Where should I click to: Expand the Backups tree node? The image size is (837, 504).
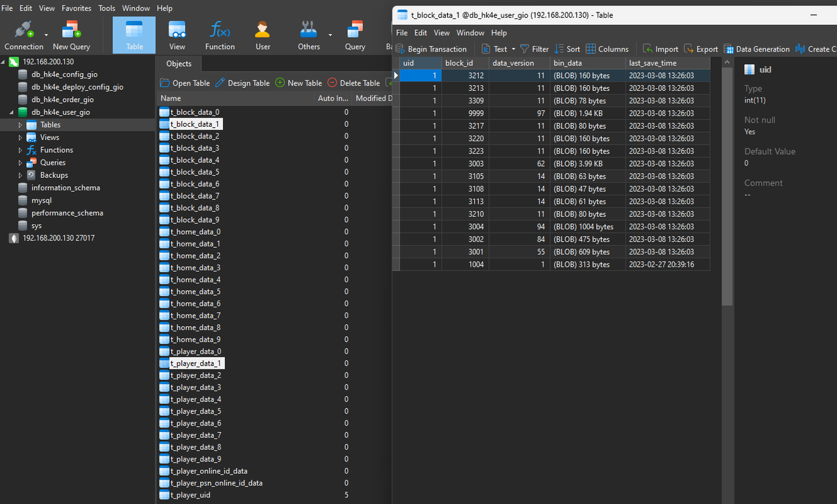tap(20, 175)
